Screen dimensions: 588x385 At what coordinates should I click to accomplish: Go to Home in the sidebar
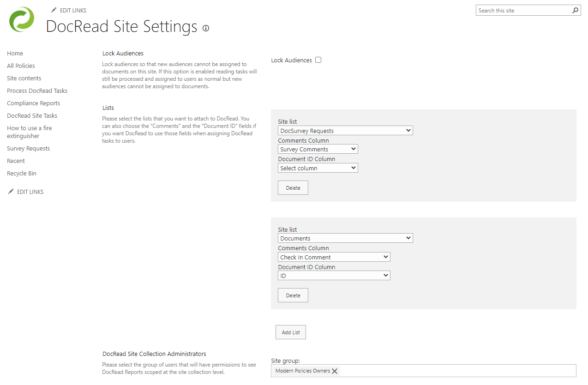15,54
